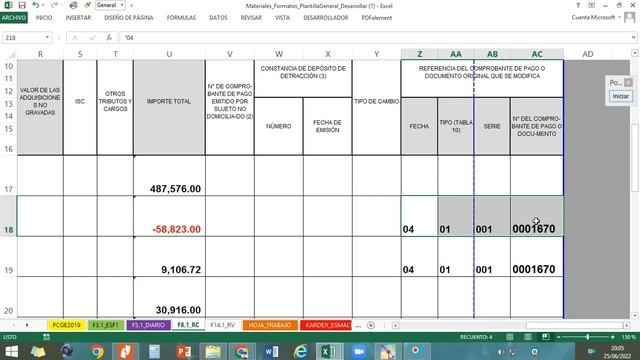Open the VISTA ribbon tab
Screen dimensions: 640x360
point(282,18)
